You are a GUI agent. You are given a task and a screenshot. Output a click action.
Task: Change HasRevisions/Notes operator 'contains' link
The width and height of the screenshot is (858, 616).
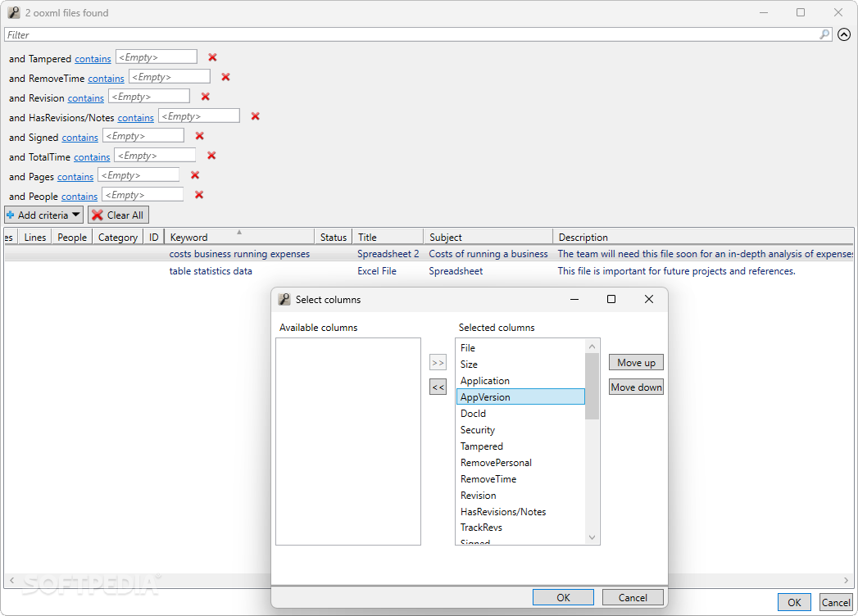tap(136, 118)
